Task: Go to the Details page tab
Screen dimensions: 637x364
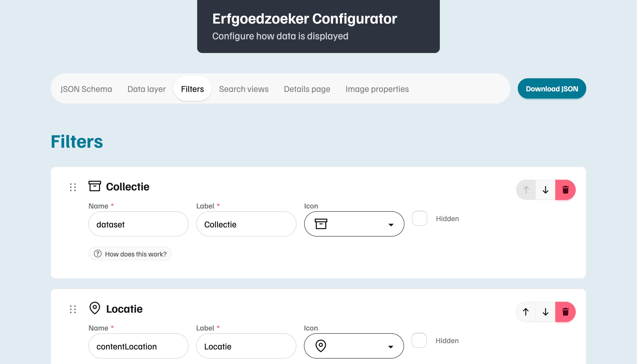Action: (307, 89)
